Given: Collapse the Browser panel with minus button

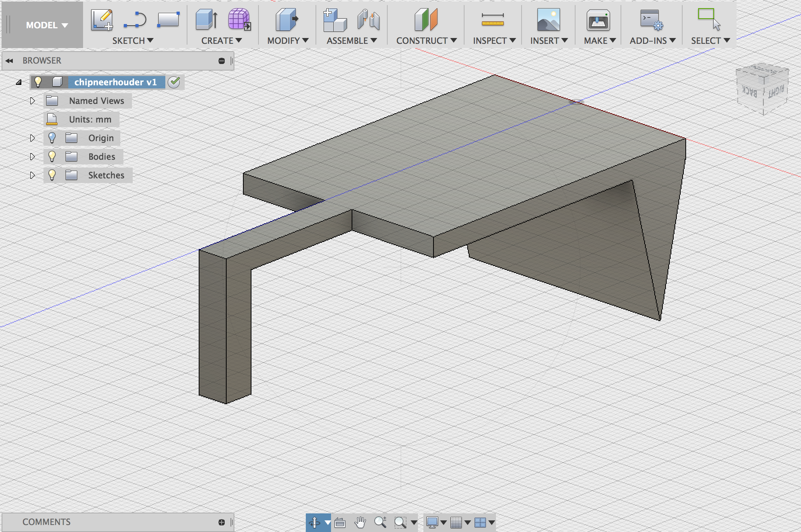Looking at the screenshot, I should (x=222, y=61).
